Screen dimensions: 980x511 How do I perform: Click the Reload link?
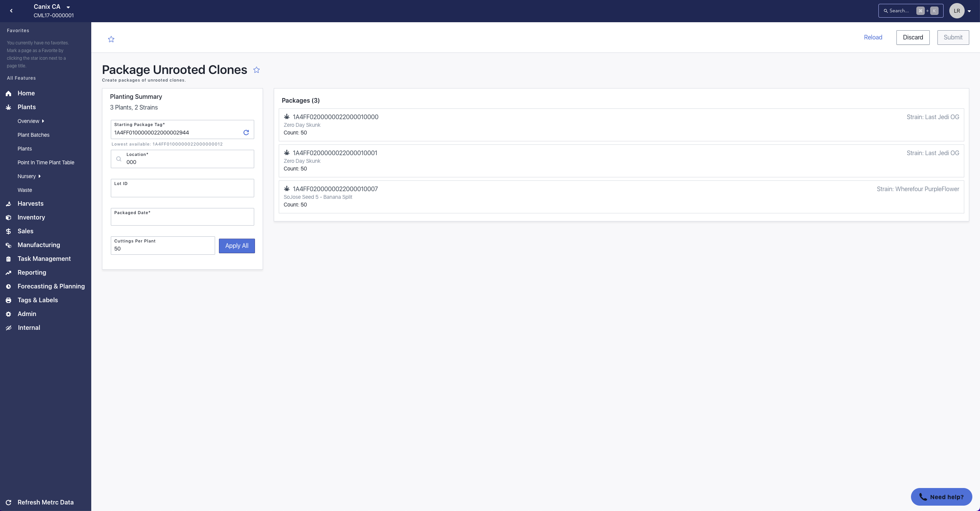click(x=873, y=37)
